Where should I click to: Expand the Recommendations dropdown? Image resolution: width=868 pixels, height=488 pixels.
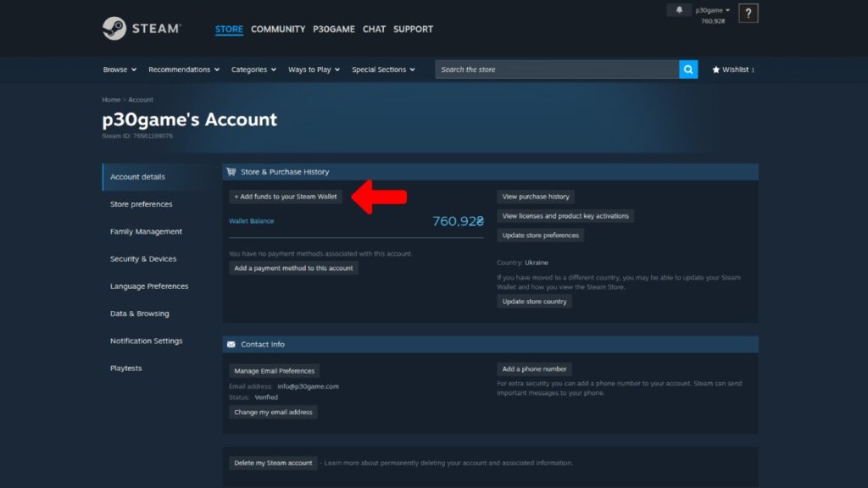click(x=184, y=69)
